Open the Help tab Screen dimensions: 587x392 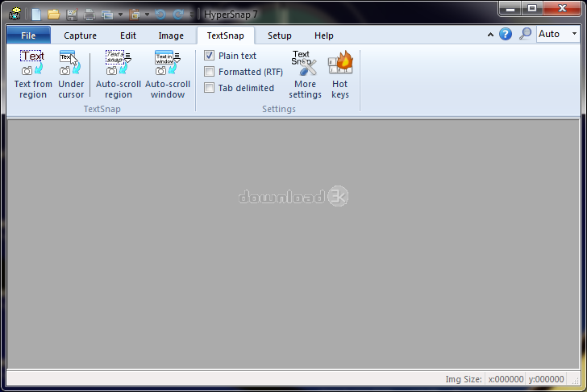pyautogui.click(x=324, y=35)
